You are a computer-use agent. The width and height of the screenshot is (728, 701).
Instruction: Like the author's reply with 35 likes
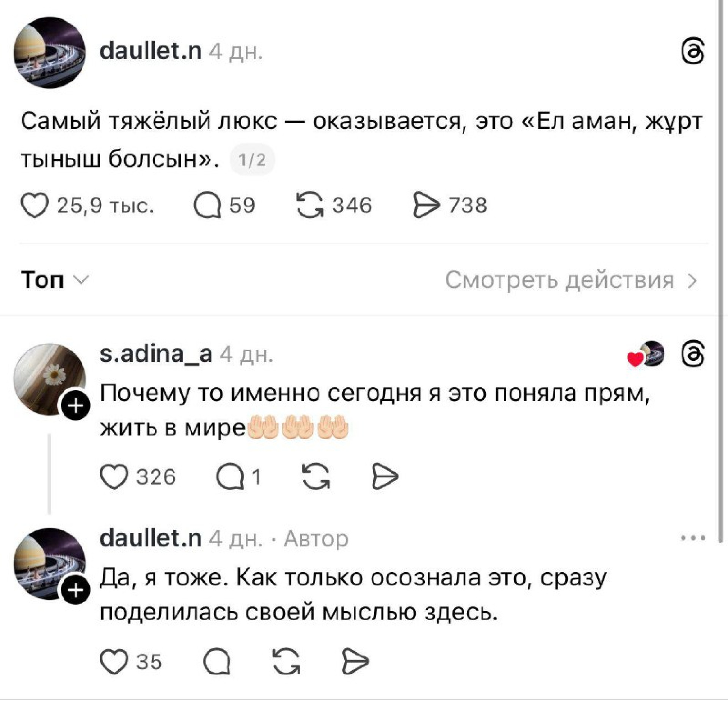pyautogui.click(x=113, y=662)
